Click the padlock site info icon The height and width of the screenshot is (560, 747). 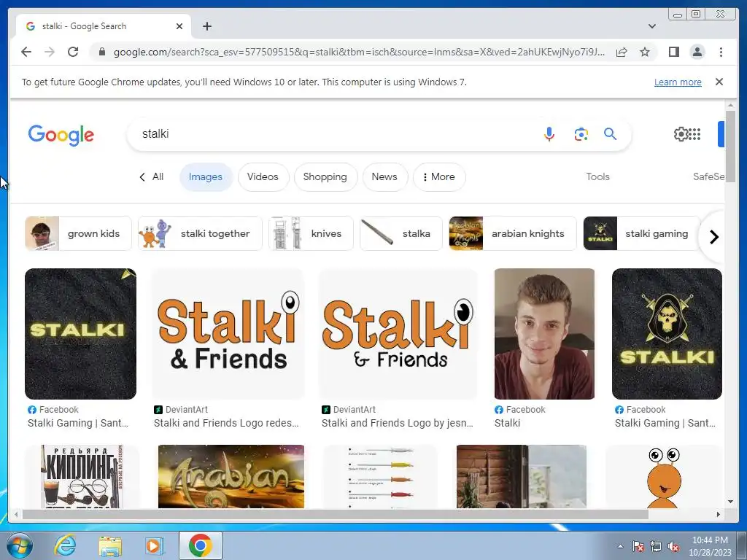coord(101,52)
